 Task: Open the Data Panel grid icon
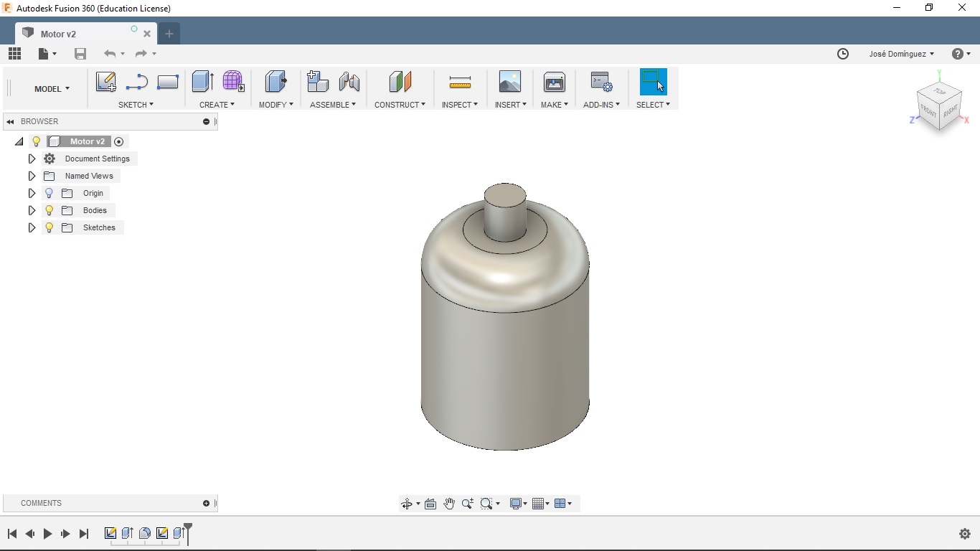(14, 54)
